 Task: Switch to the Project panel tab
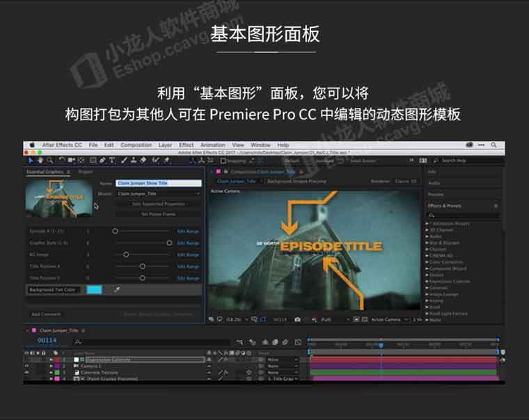click(86, 171)
